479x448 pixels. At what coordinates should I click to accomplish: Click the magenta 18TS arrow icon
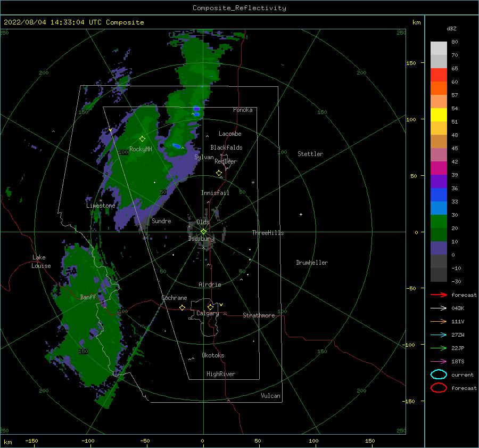(439, 362)
